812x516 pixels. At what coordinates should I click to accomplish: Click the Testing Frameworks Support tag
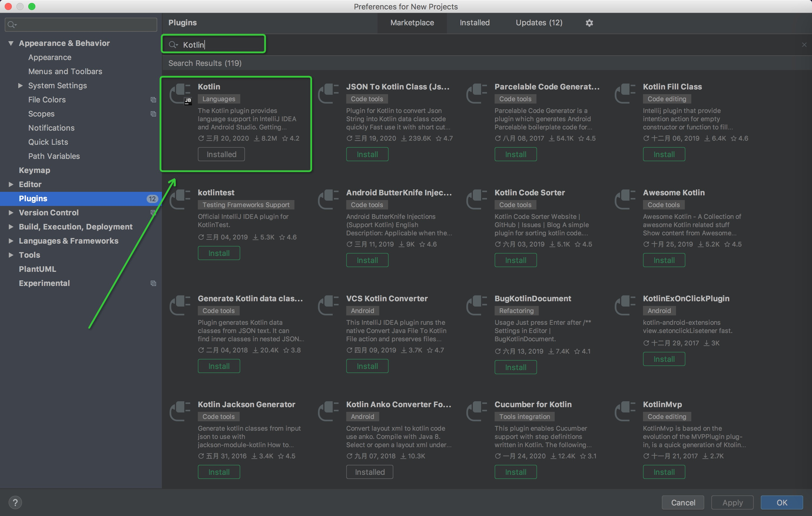pyautogui.click(x=246, y=204)
